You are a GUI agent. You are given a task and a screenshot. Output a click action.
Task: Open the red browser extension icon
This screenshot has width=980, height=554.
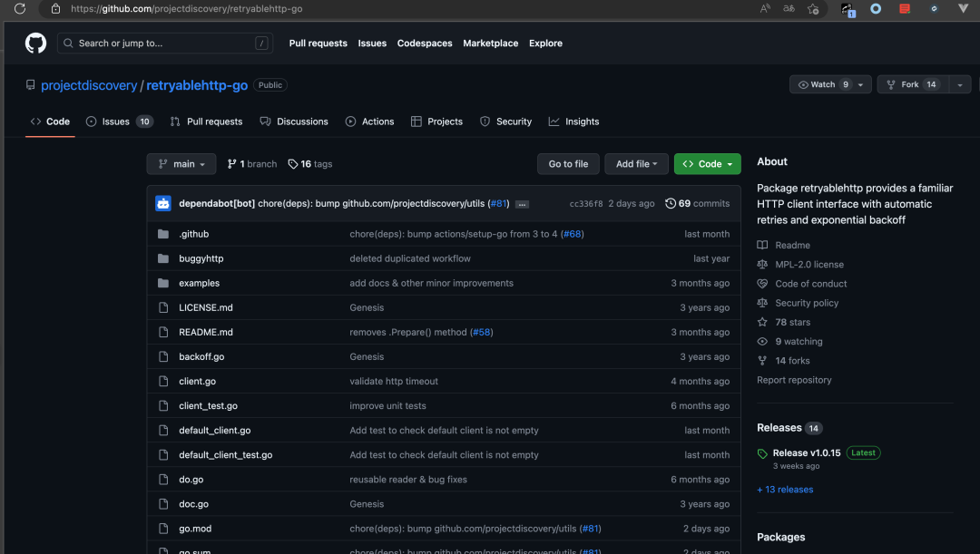pyautogui.click(x=905, y=9)
